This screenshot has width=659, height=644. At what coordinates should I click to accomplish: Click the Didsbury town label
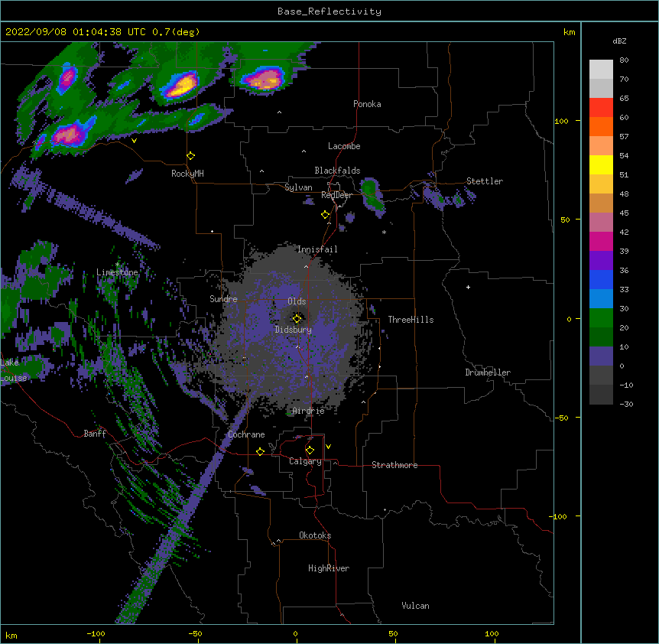click(294, 330)
